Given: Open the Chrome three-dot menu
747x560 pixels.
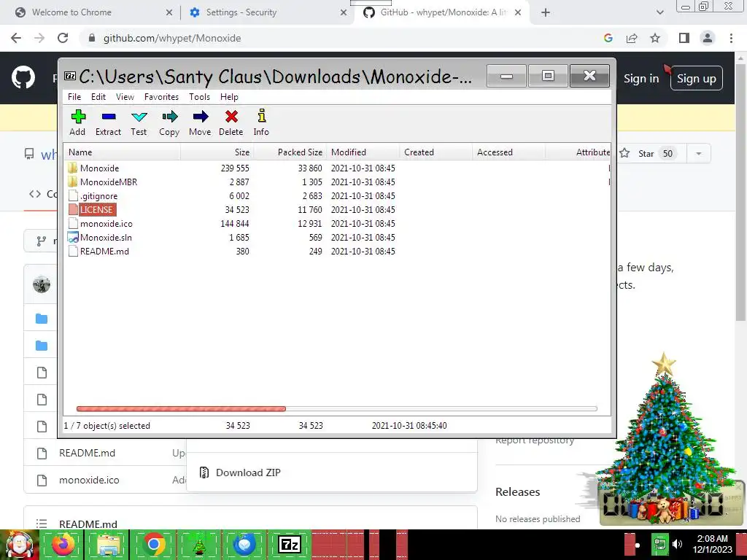Looking at the screenshot, I should tap(731, 38).
